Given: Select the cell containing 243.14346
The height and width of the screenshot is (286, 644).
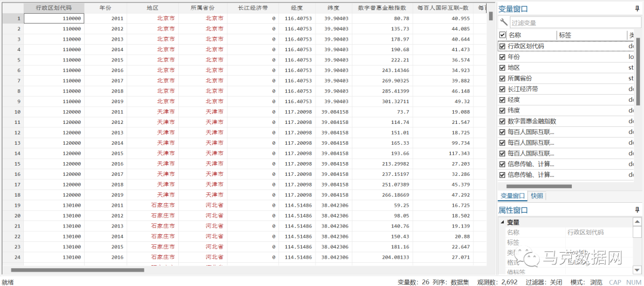Looking at the screenshot, I should pos(382,70).
